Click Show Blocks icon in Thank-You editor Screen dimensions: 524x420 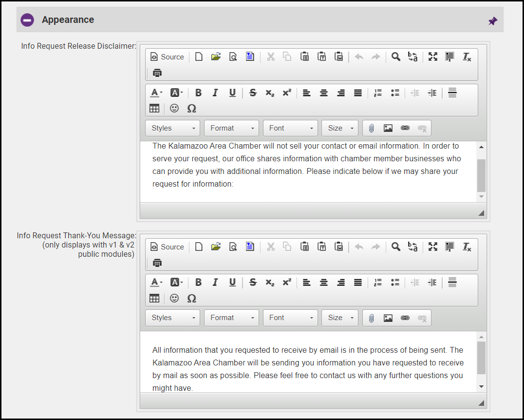(x=450, y=247)
